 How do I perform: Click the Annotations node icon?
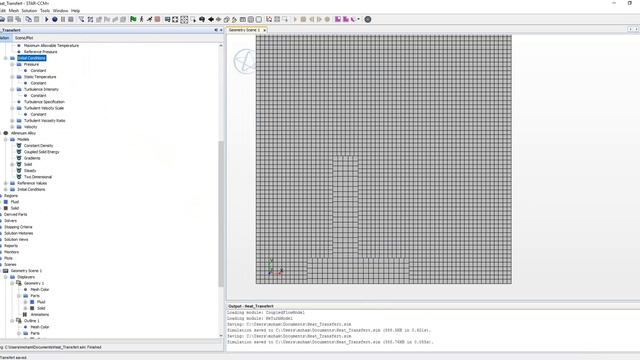[x=25, y=314]
